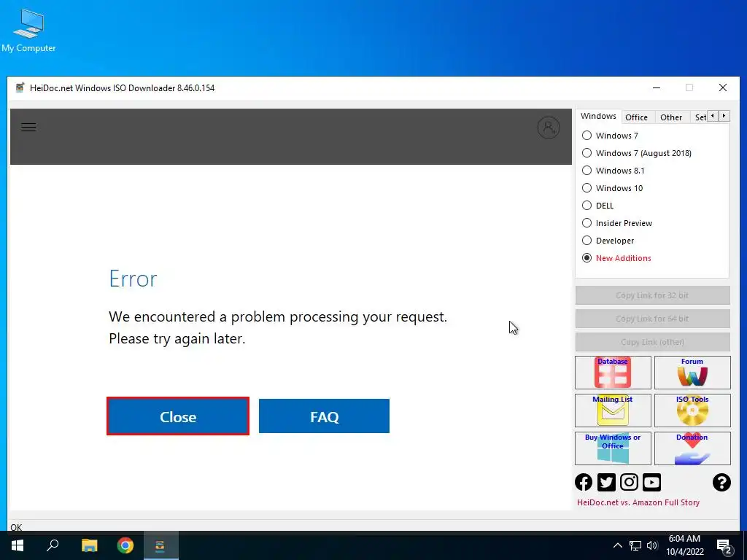Viewport: 747px width, 560px height.
Task: Open taskbar search magnifier
Action: pos(53,545)
